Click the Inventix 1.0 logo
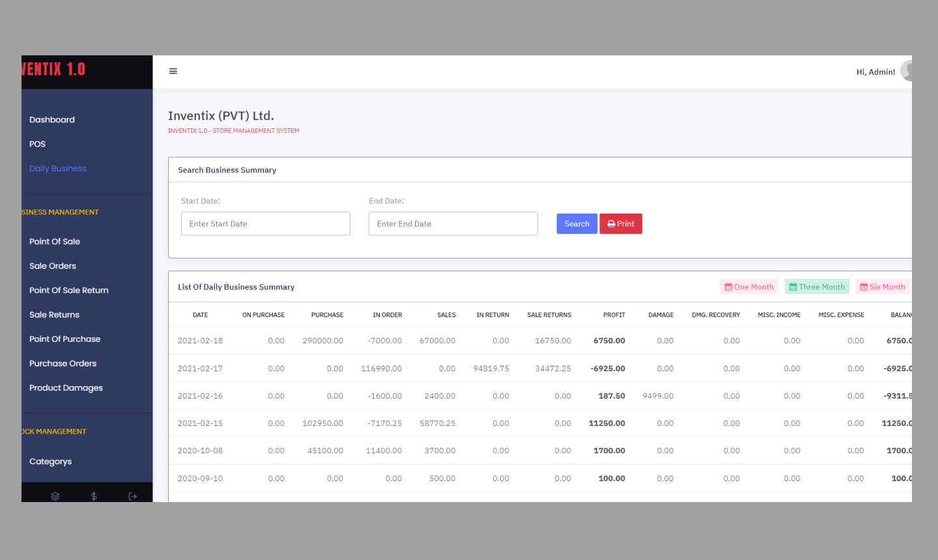The image size is (938, 560). tap(54, 70)
